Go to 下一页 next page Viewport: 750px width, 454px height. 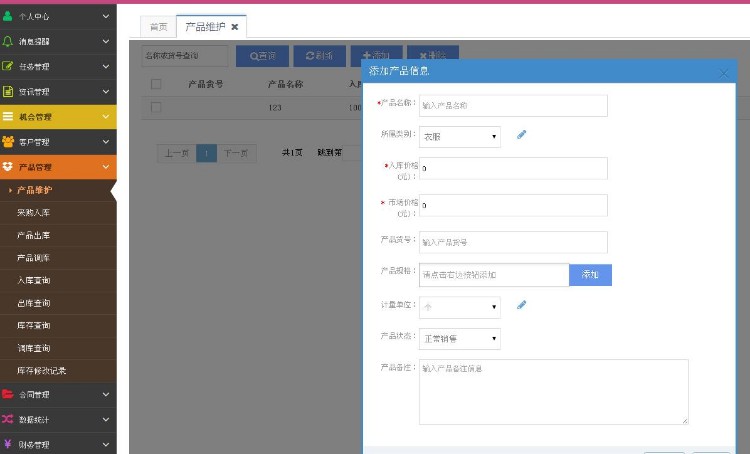pos(236,153)
